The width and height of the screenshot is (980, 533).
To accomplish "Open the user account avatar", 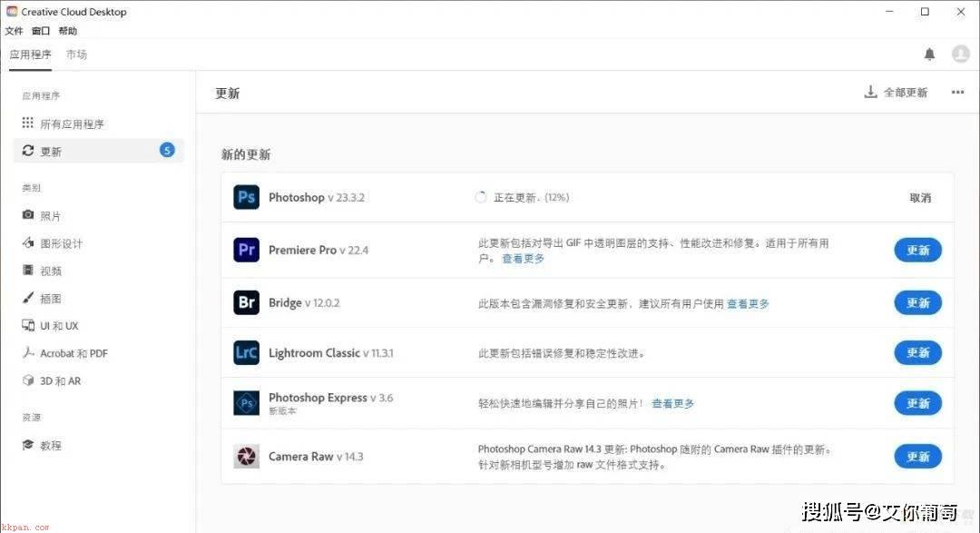I will [x=961, y=54].
